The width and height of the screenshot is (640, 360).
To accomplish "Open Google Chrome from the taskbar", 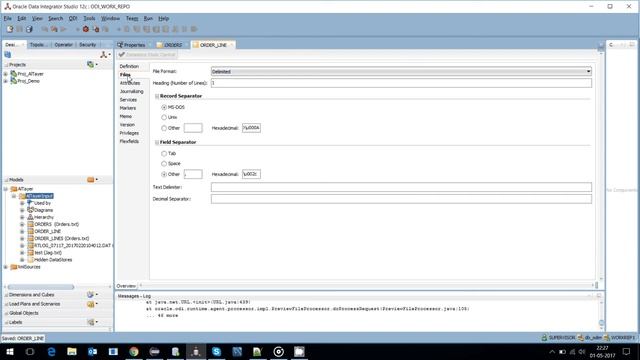I will pos(134,351).
